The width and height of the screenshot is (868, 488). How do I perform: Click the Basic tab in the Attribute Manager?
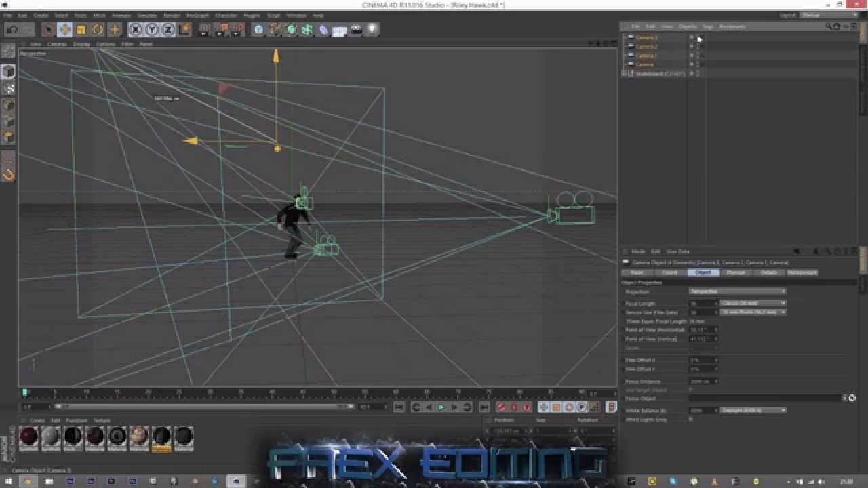(x=637, y=272)
